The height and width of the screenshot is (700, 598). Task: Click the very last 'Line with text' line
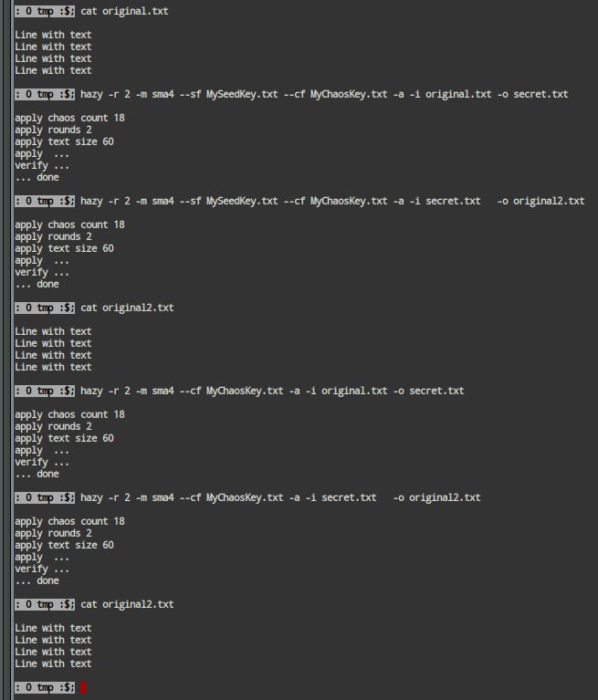click(x=54, y=663)
